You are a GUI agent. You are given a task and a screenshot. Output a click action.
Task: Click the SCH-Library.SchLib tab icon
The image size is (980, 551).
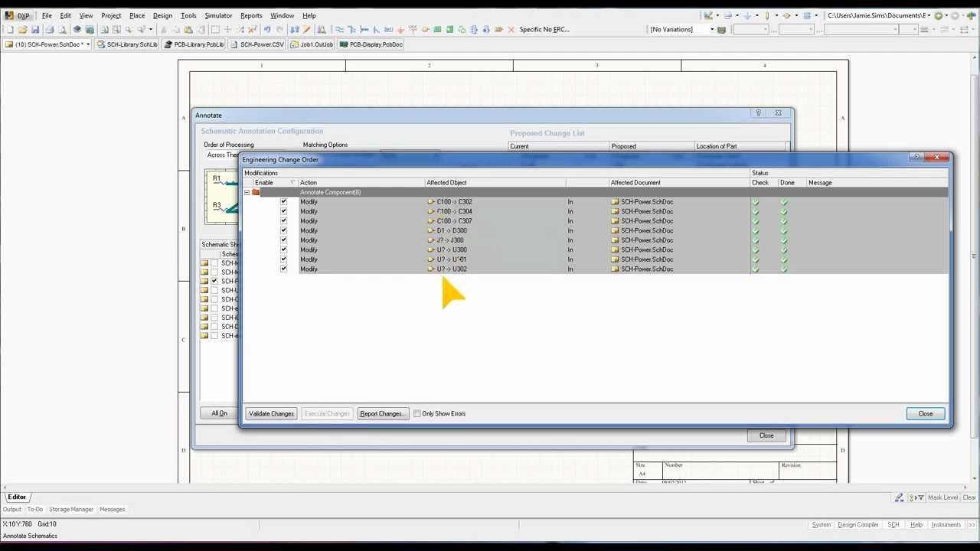101,44
